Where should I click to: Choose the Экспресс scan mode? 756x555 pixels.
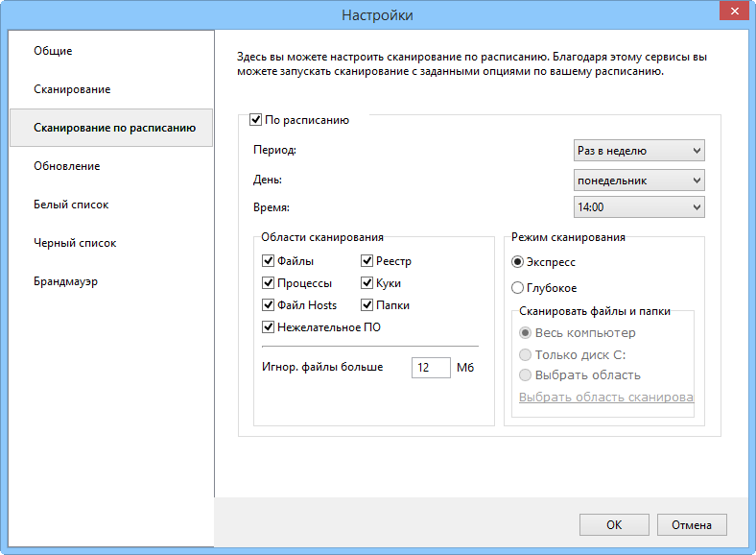click(518, 261)
